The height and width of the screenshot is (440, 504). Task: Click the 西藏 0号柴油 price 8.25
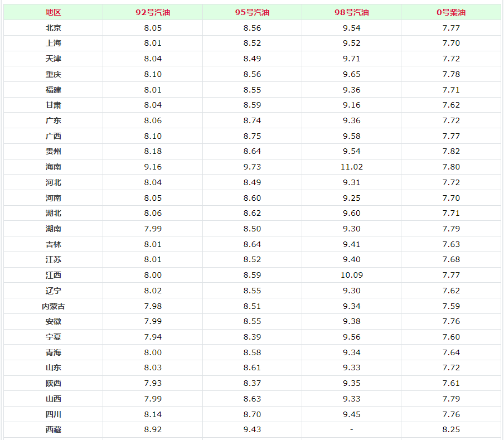(451, 429)
